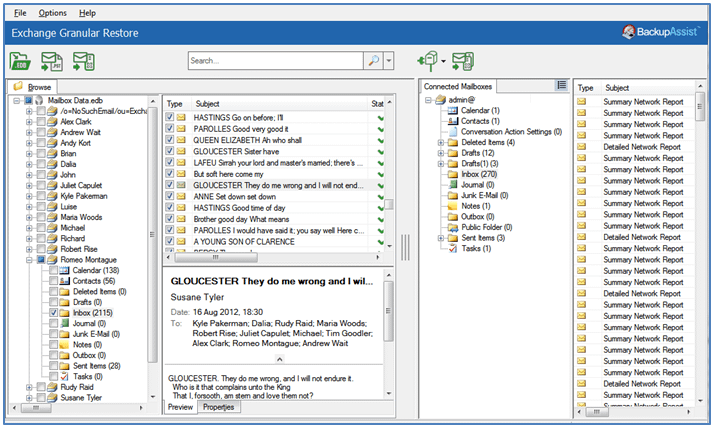
Task: Click the Notes (0) folder icon
Action: 64,345
